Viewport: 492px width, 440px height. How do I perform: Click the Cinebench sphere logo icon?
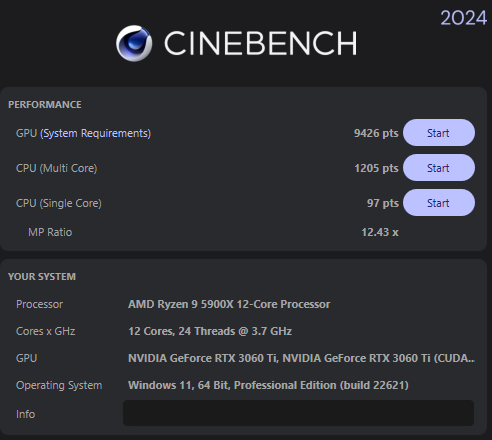pyautogui.click(x=134, y=43)
